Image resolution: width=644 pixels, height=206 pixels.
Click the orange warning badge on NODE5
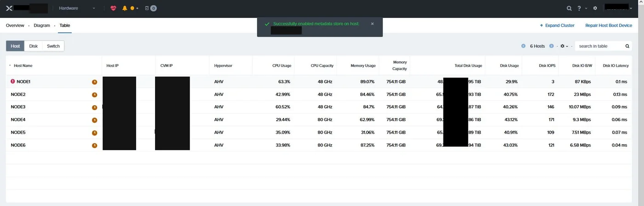[94, 133]
